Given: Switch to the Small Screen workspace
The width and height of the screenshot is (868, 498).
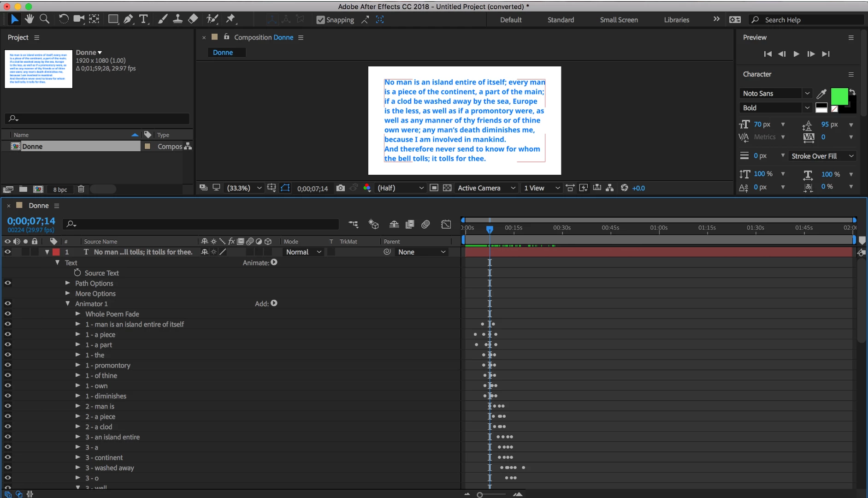Looking at the screenshot, I should 619,20.
